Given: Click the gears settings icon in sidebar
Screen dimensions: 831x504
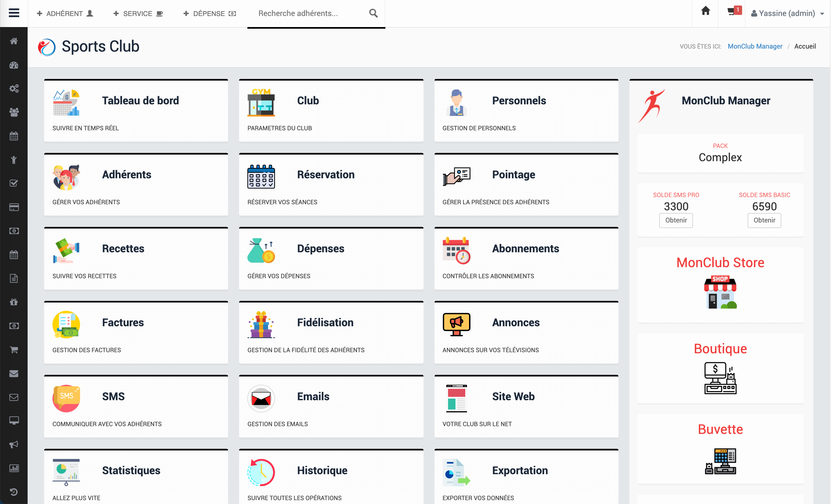Looking at the screenshot, I should point(14,88).
